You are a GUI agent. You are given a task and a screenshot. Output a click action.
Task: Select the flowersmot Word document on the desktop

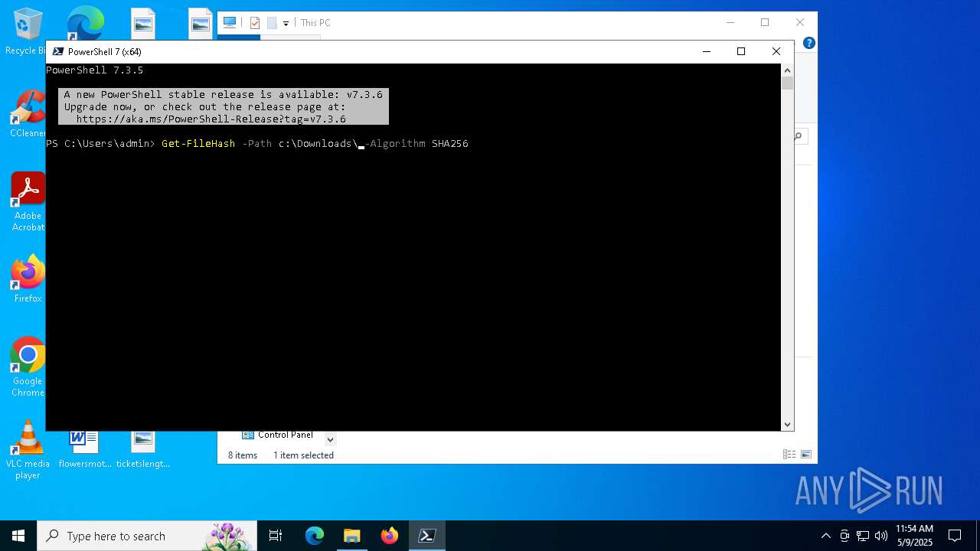85,450
